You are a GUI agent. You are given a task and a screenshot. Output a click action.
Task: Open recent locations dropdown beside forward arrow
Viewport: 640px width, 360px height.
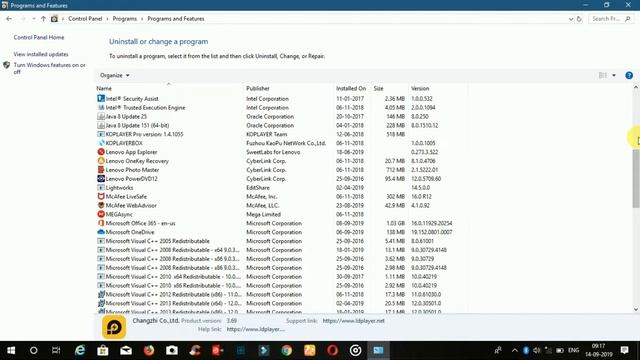[34, 19]
